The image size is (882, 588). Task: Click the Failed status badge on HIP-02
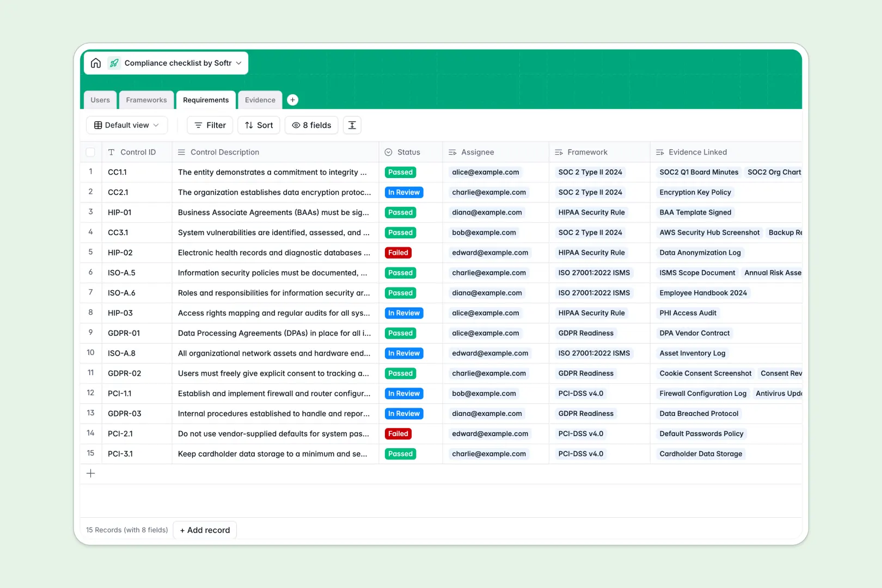(398, 252)
